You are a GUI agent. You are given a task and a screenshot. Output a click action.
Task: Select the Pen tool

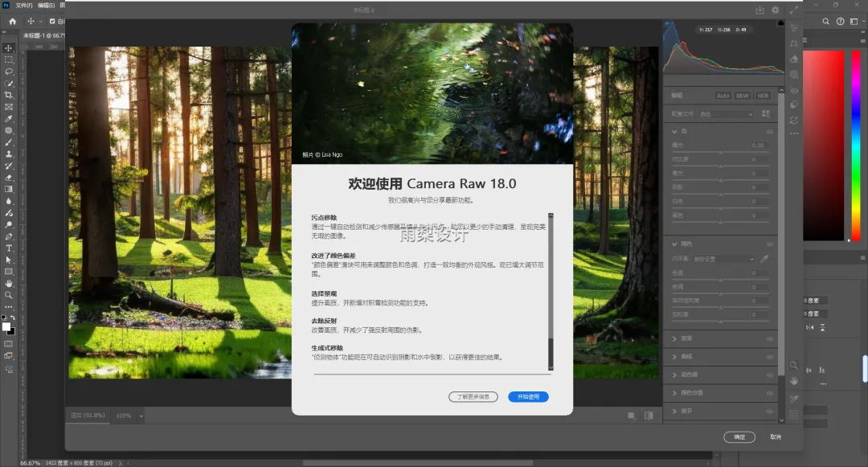click(8, 236)
